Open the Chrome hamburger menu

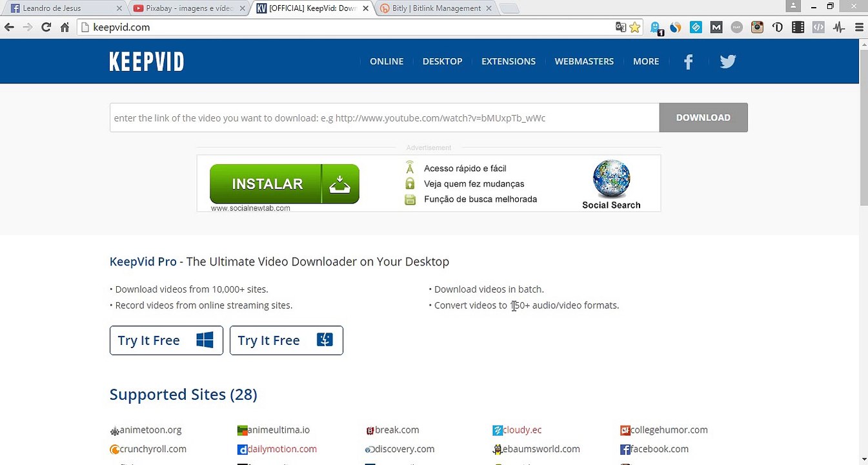coord(859,27)
